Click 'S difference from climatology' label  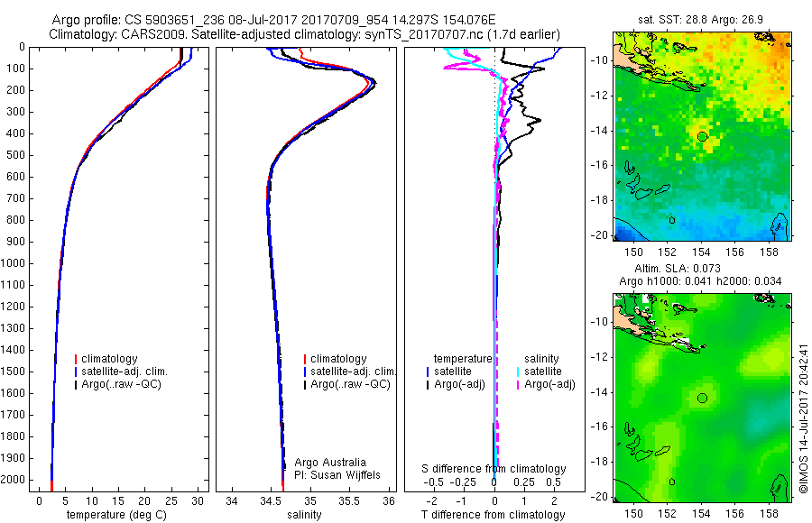click(x=494, y=469)
